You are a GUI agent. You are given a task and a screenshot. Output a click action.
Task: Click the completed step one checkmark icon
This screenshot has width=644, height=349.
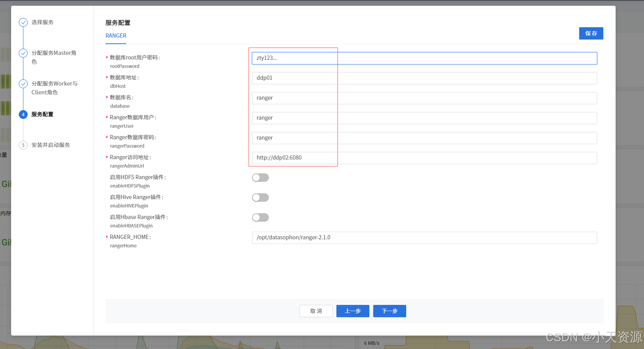click(23, 22)
